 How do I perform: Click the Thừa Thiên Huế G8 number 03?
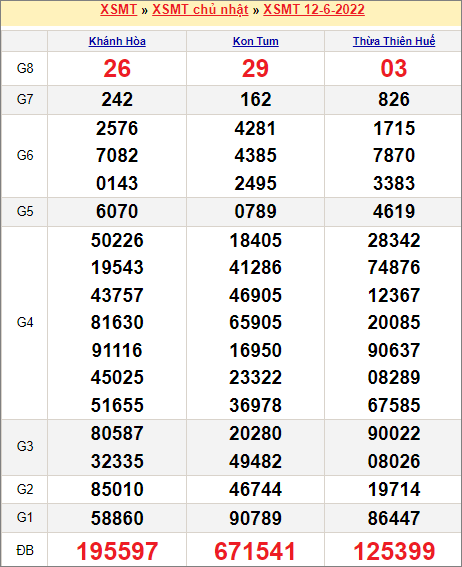394,68
